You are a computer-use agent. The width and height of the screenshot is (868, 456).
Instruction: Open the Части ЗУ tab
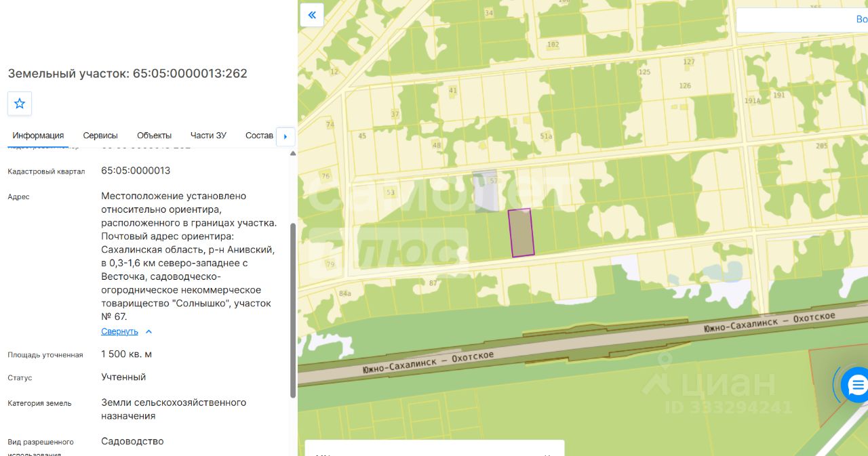(x=208, y=136)
